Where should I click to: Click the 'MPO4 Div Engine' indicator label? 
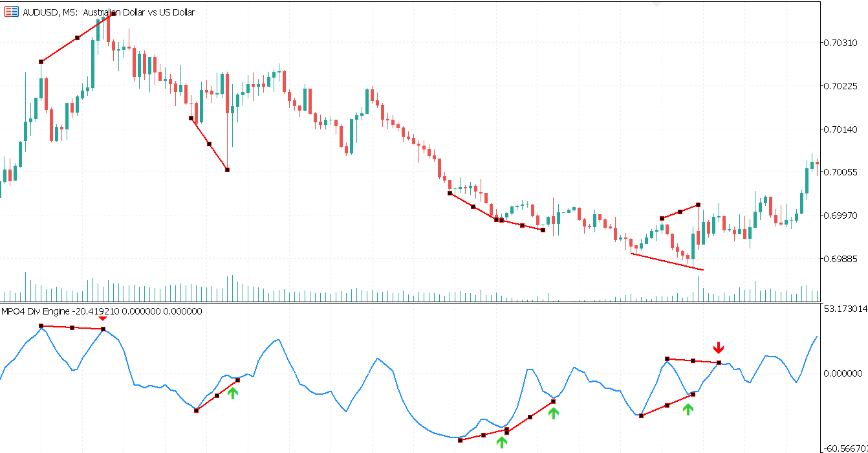click(x=34, y=311)
